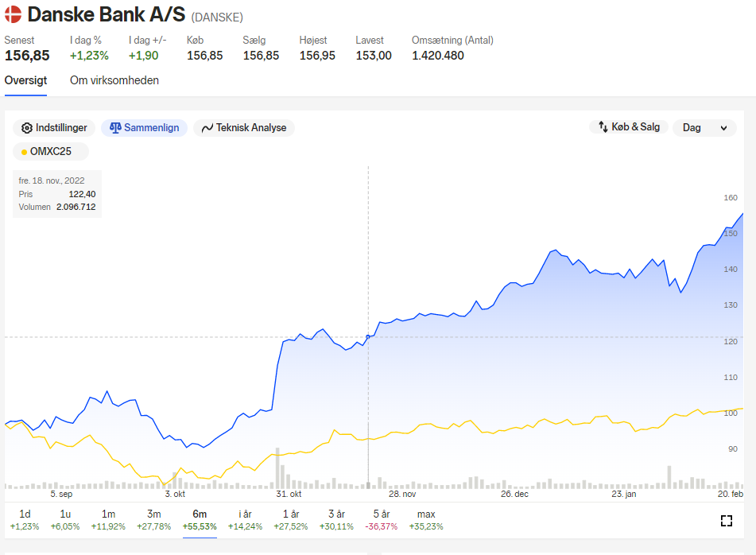Select the 1 år time range
This screenshot has width=756, height=555.
[291, 520]
